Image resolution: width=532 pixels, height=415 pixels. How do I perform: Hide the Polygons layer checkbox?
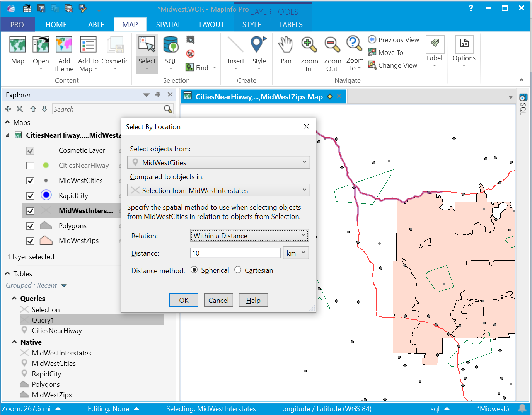point(30,226)
